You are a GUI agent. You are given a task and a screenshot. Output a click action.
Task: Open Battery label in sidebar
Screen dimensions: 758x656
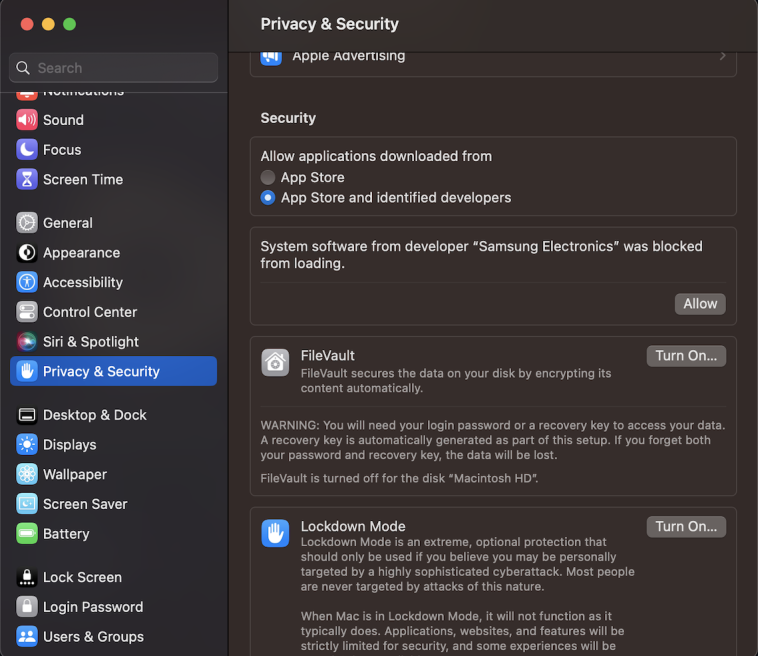[x=66, y=534]
